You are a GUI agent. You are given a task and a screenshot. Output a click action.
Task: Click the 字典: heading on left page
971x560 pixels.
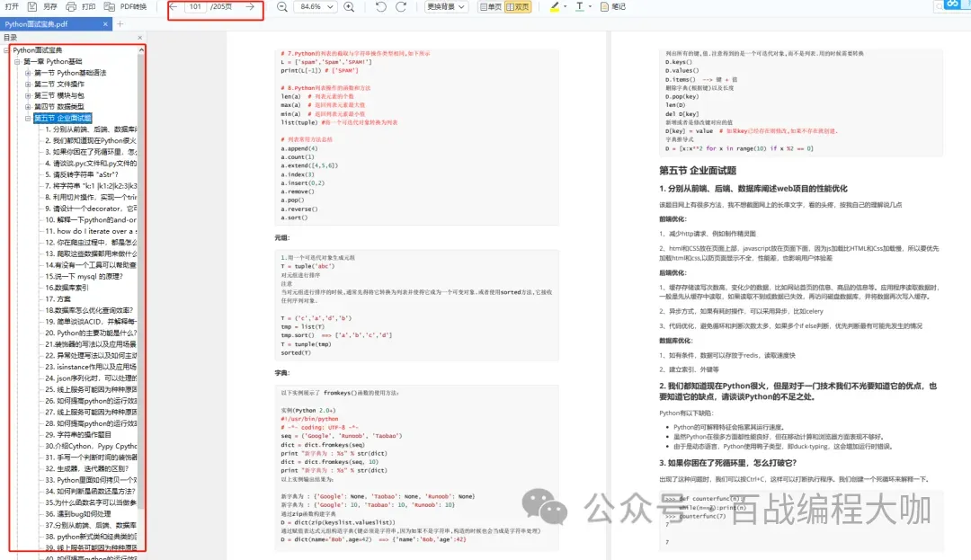click(281, 373)
